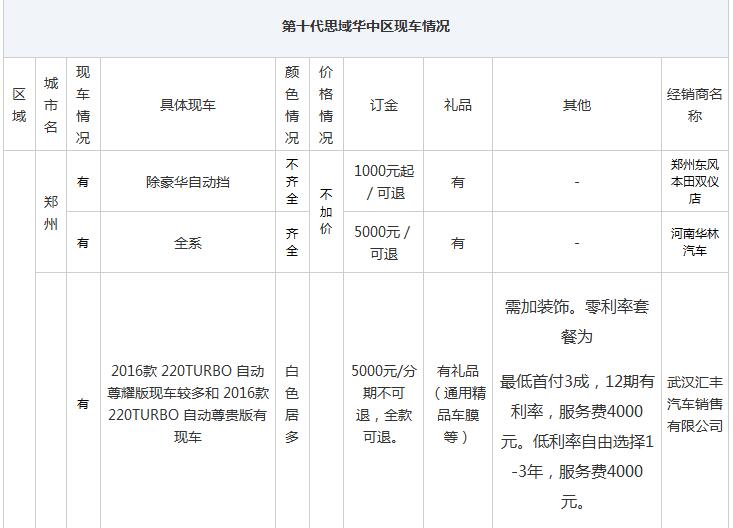Click 有 in the 除豪华自动挡 row's 现车情况 cell
The height and width of the screenshot is (528, 733).
[83, 182]
